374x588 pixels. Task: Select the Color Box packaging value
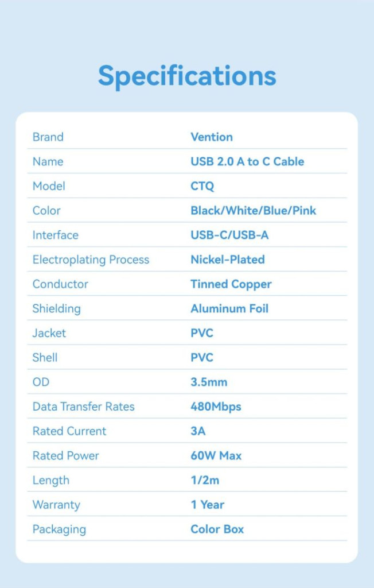(217, 529)
